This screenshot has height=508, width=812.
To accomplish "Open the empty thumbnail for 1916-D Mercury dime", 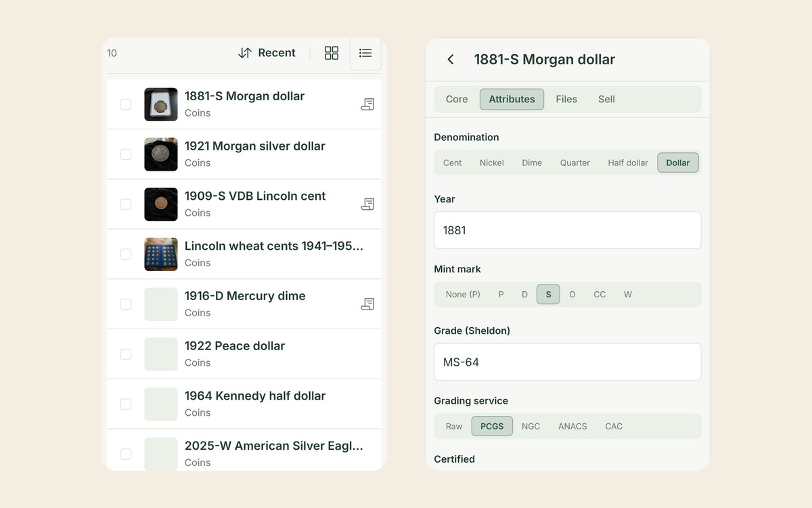I will pos(161,304).
